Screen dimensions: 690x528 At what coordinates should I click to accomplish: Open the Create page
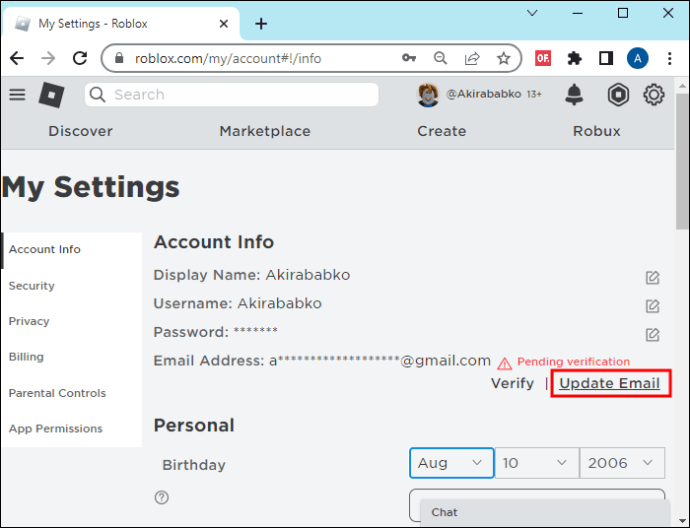441,131
